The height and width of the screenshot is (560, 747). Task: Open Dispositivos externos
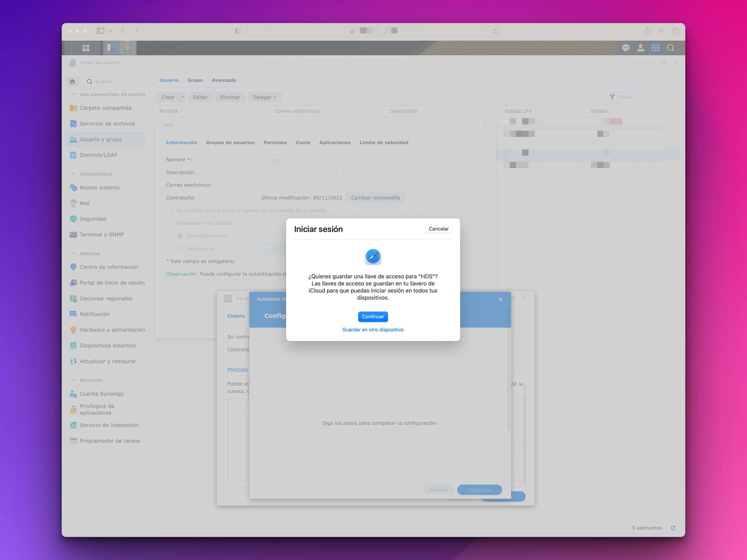click(105, 345)
